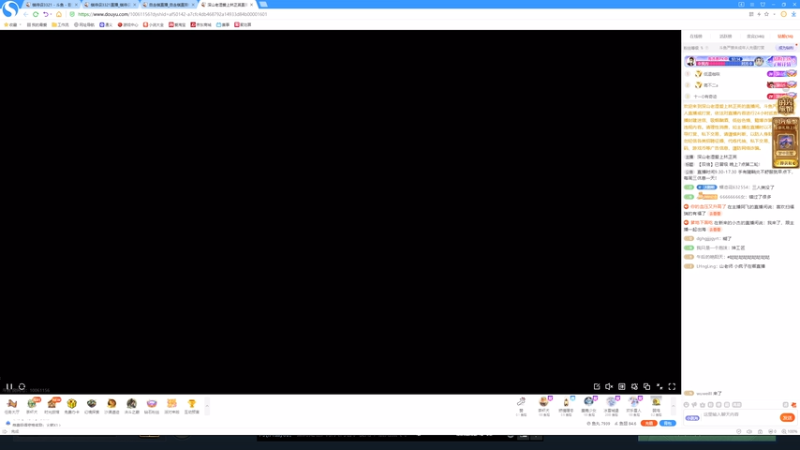This screenshot has width=800, height=450.
Task: Expand the gift bar chevron
Action: click(673, 406)
